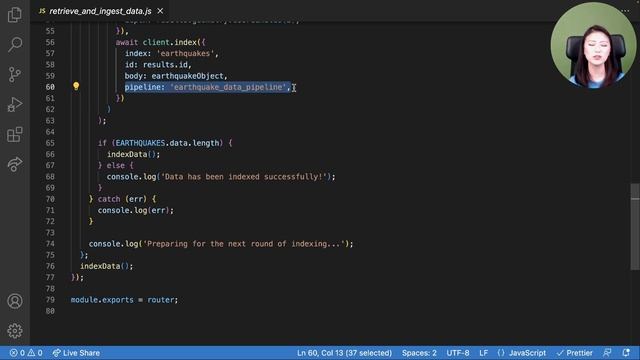The width and height of the screenshot is (640, 360).
Task: Open notifications bell in status bar
Action: pos(626,353)
